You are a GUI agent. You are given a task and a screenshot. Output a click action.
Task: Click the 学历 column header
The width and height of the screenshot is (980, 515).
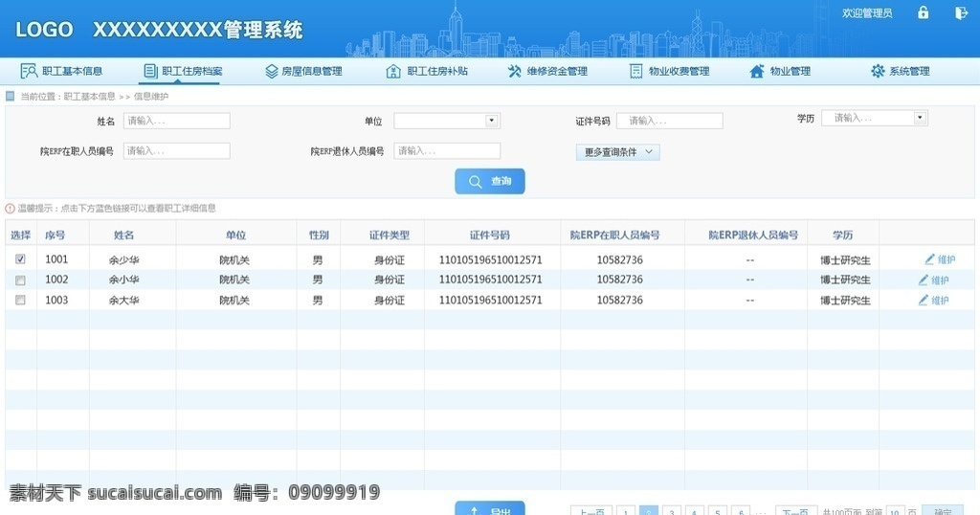pos(842,235)
